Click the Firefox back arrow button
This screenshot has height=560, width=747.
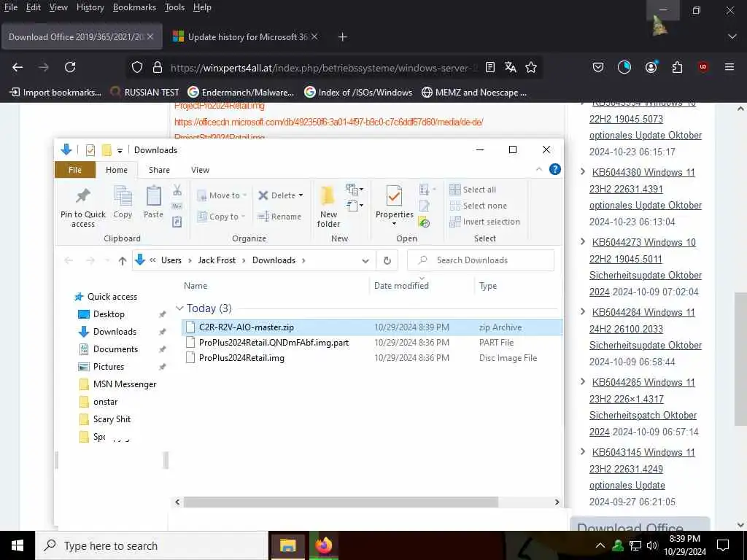pyautogui.click(x=18, y=67)
